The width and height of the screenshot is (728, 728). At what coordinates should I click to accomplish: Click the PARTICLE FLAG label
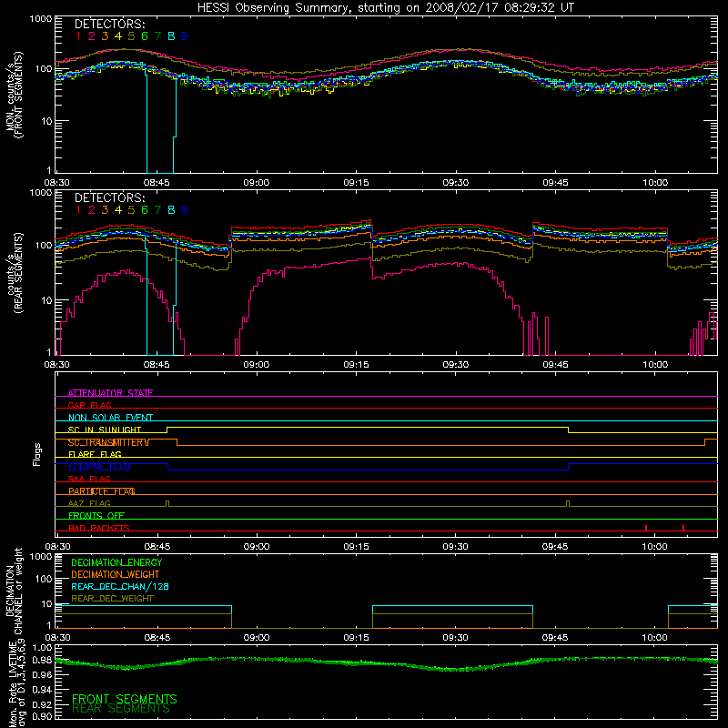(102, 491)
